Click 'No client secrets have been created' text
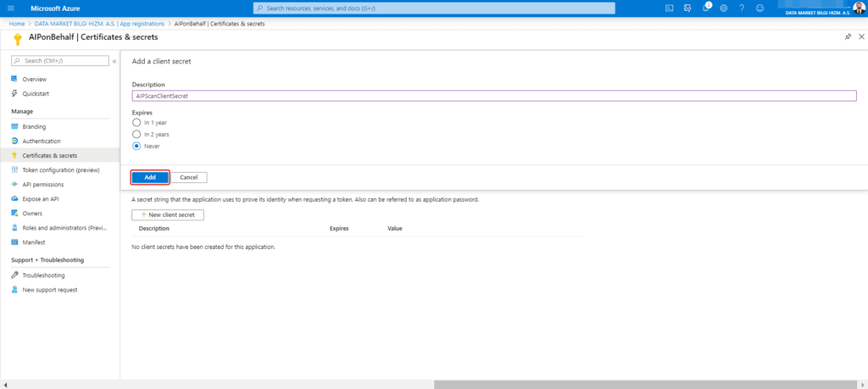This screenshot has width=868, height=389. 203,247
